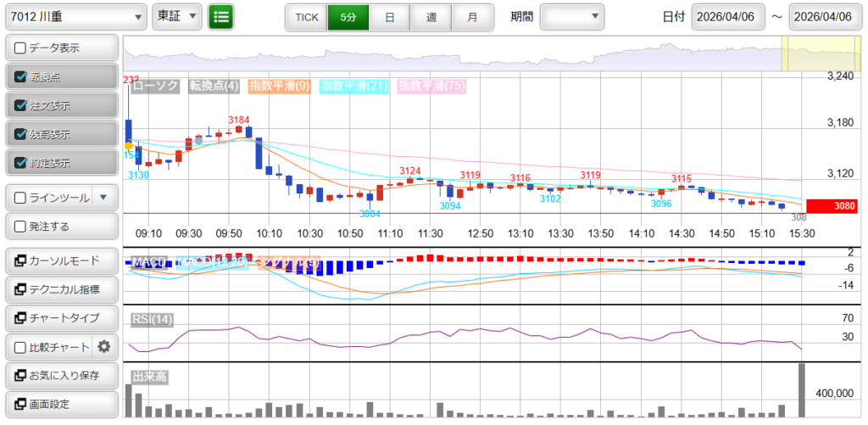This screenshot has width=868, height=425.
Task: Open チャートタイプ chart type selector
Action: [61, 318]
